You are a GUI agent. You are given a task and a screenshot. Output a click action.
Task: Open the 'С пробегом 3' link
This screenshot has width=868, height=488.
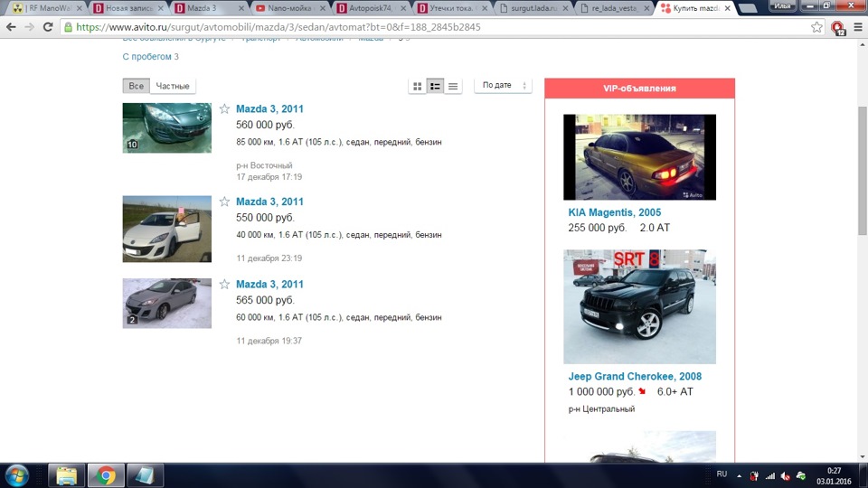click(151, 56)
